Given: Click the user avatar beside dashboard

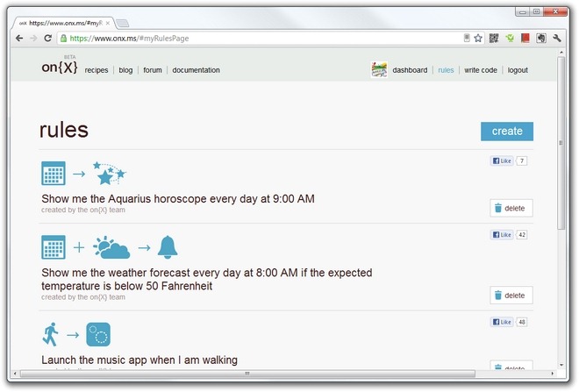Looking at the screenshot, I should click(x=379, y=70).
